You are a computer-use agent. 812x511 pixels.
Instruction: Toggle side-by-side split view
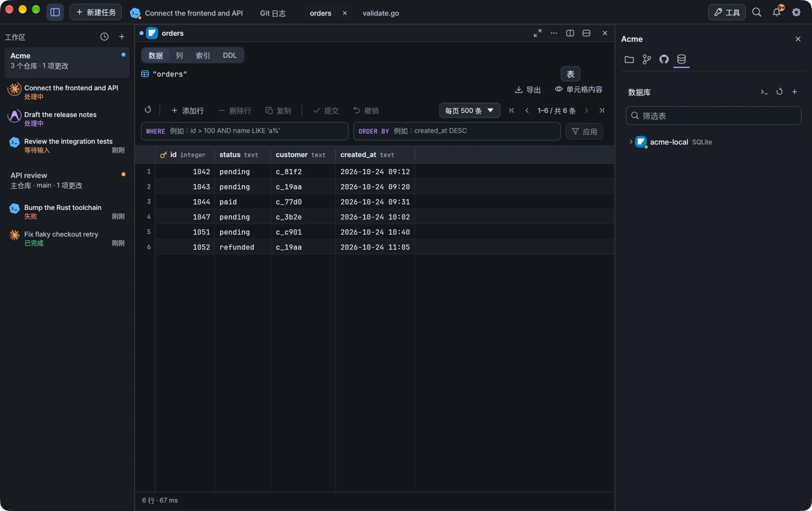pyautogui.click(x=570, y=33)
